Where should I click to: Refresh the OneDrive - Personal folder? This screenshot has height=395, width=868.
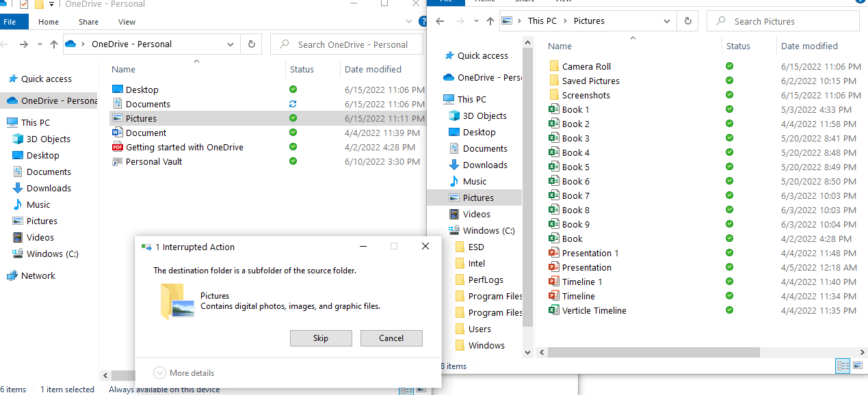(252, 44)
